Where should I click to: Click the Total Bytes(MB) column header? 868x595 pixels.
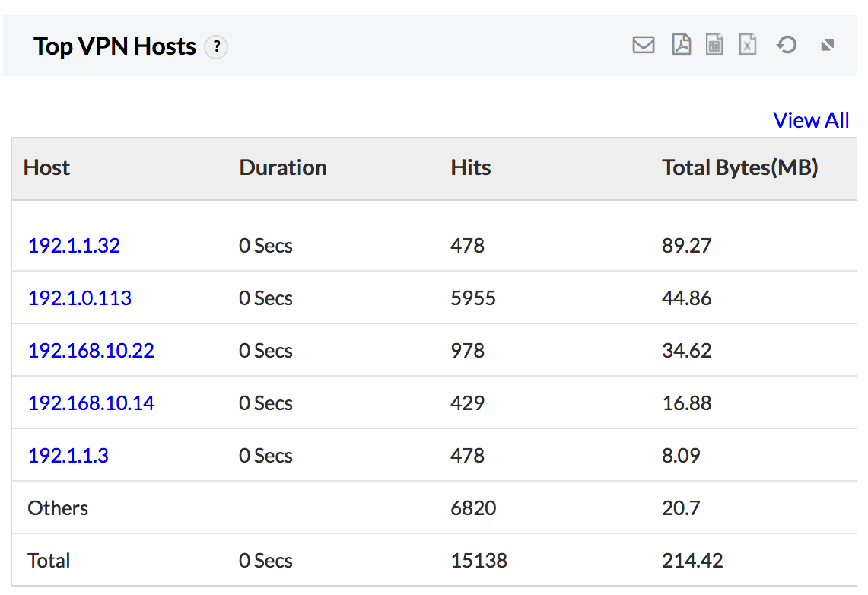[x=739, y=167]
